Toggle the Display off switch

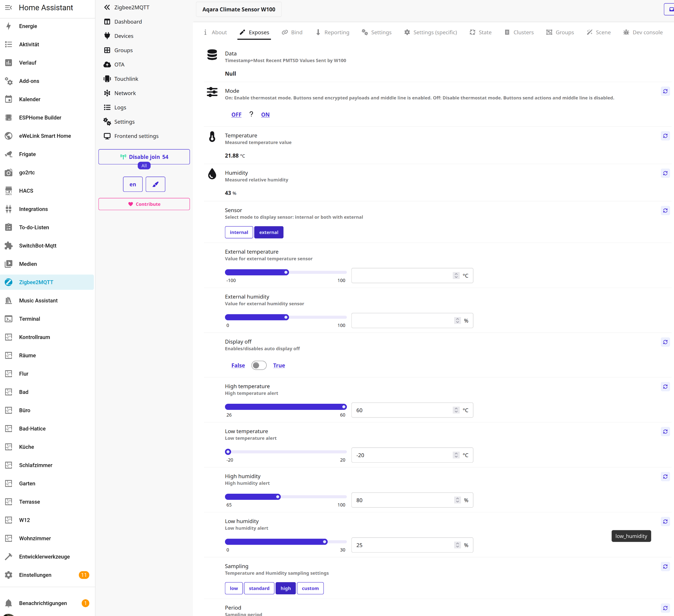pos(259,365)
